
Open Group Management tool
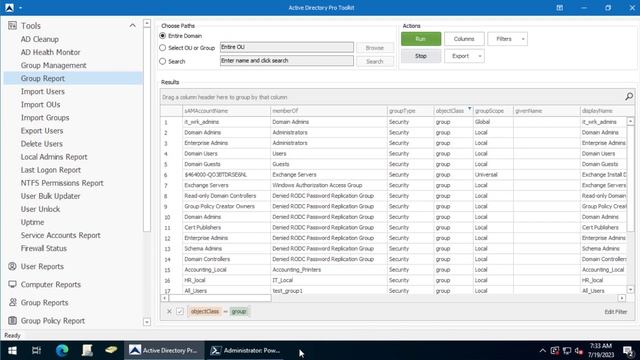(53, 65)
